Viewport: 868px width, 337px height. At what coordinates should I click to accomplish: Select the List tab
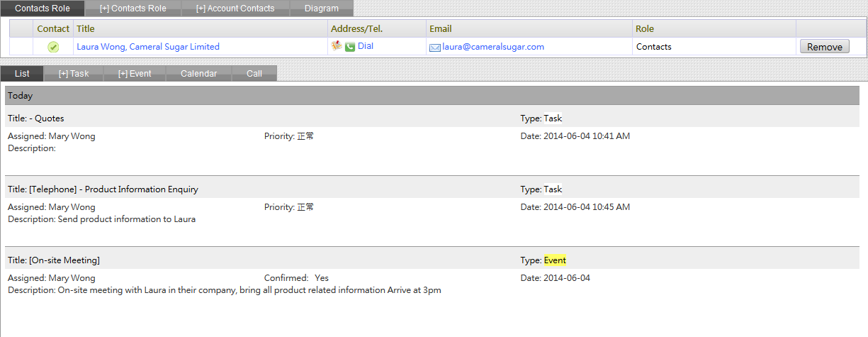pyautogui.click(x=22, y=73)
